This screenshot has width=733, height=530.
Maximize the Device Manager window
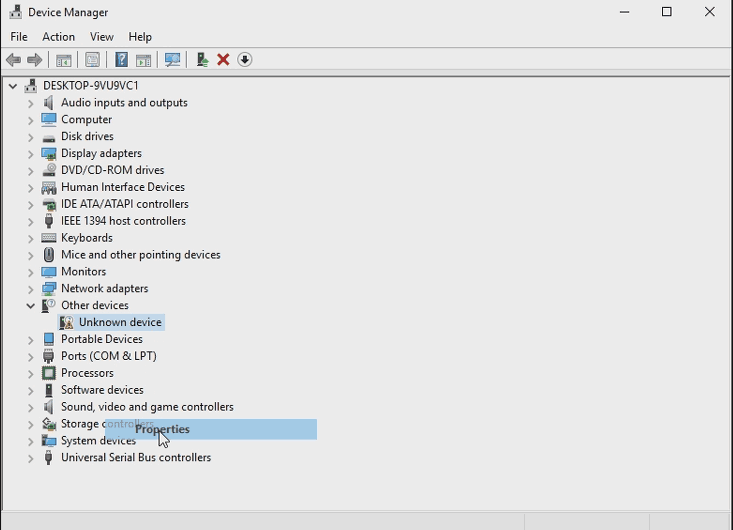667,12
